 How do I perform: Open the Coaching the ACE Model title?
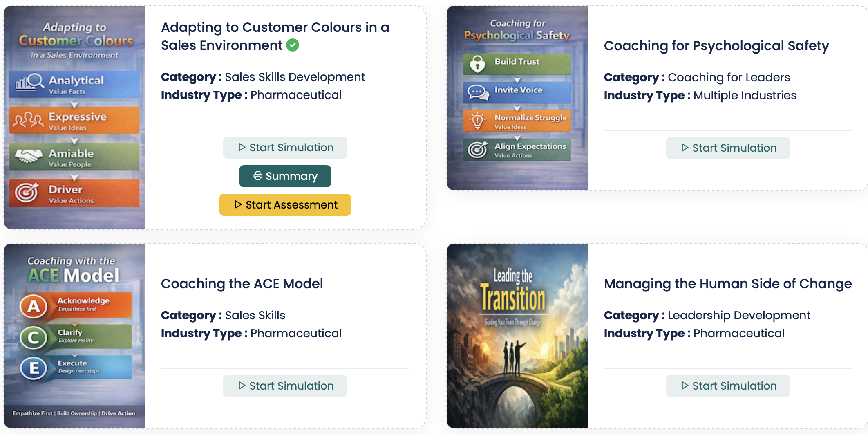tap(242, 284)
